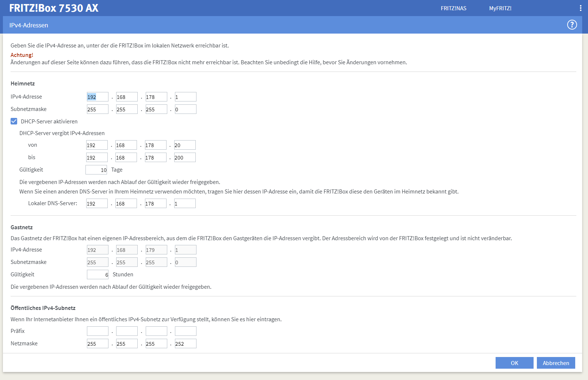This screenshot has width=588, height=380.
Task: Select Heimnetz Gültigkeit Tage field
Action: point(96,170)
